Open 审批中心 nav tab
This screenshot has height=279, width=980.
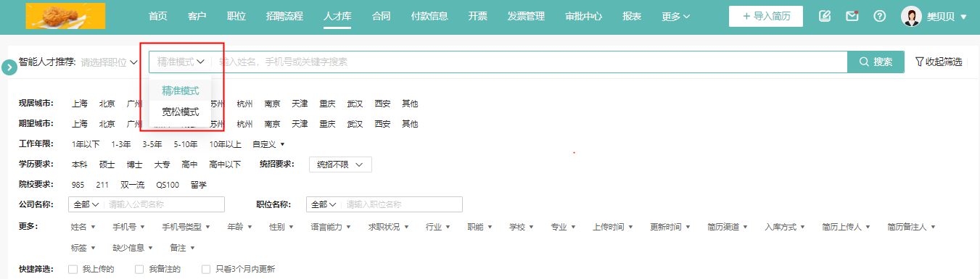[584, 16]
